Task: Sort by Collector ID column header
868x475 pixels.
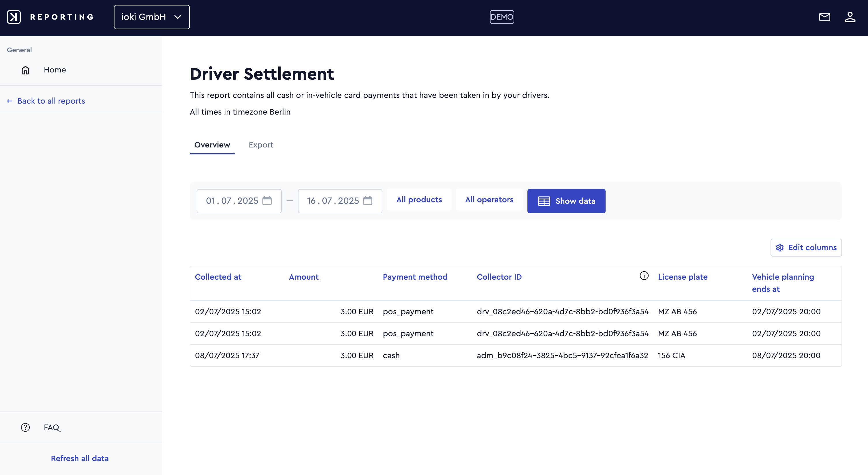Action: pyautogui.click(x=499, y=277)
